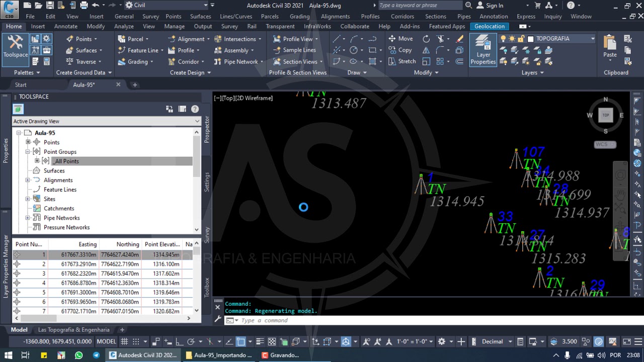Click the Move tool in Modify panel
The height and width of the screenshot is (362, 644).
coord(400,39)
